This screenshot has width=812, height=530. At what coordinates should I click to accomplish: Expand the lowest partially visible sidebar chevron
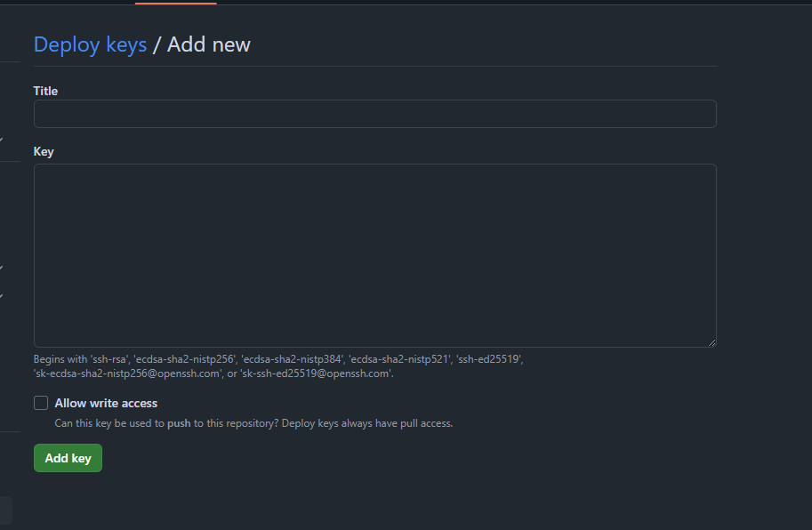point(2,296)
